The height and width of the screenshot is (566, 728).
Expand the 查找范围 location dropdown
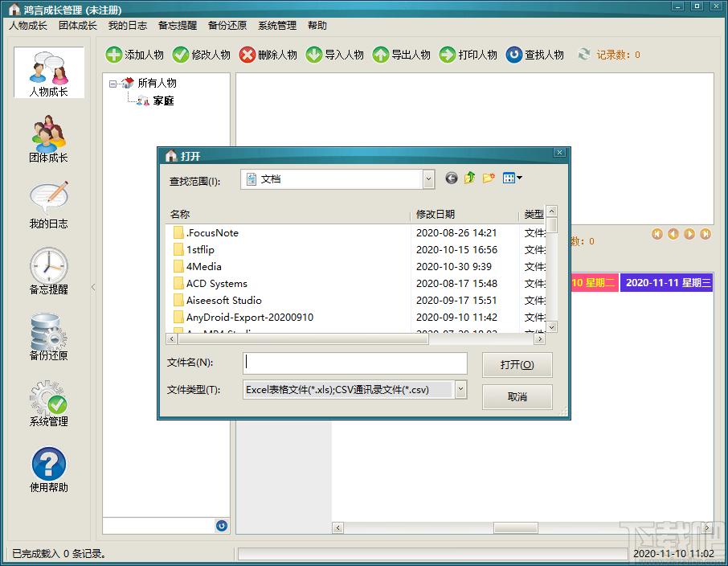click(428, 179)
